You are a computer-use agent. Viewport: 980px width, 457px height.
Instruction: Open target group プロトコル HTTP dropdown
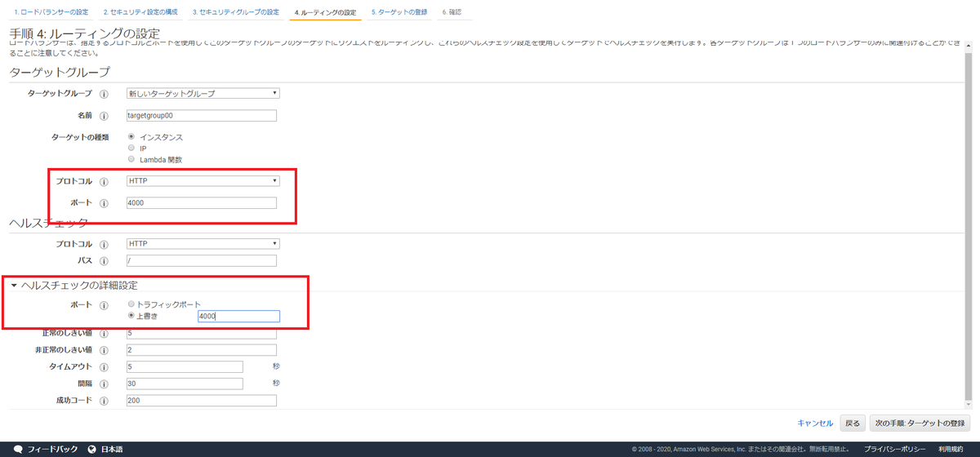click(x=203, y=180)
